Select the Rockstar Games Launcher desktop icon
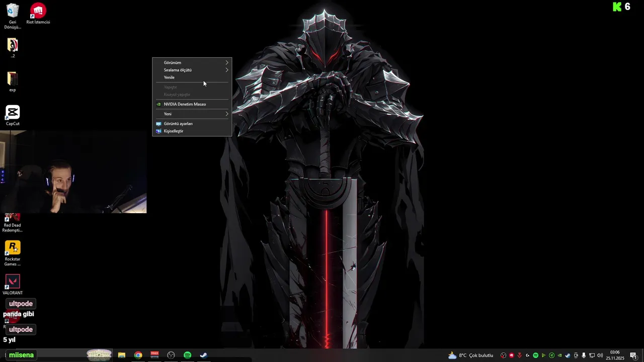 [x=13, y=253]
